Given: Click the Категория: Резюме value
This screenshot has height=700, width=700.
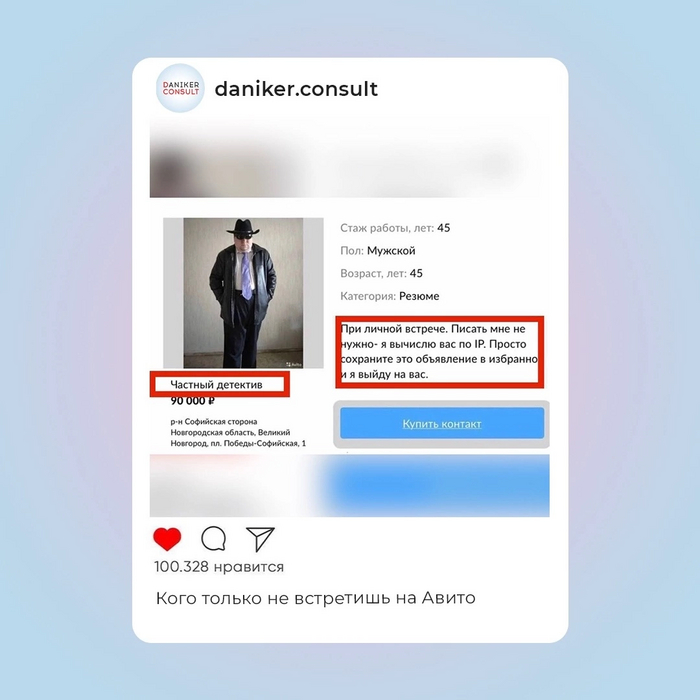Looking at the screenshot, I should point(390,296).
